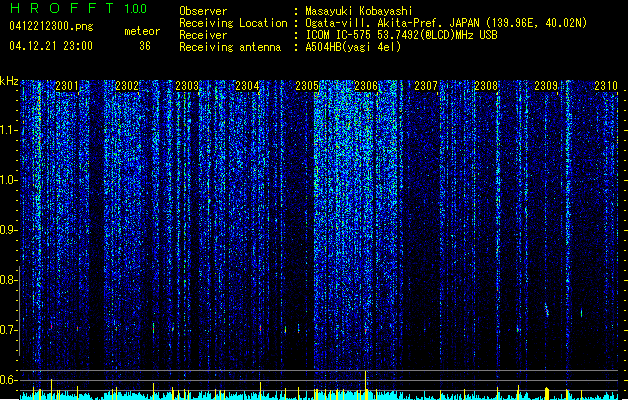Image resolution: width=629 pixels, height=400 pixels.
Task: Click the 0.6 kHz frequency axis label
Action: pos(8,380)
